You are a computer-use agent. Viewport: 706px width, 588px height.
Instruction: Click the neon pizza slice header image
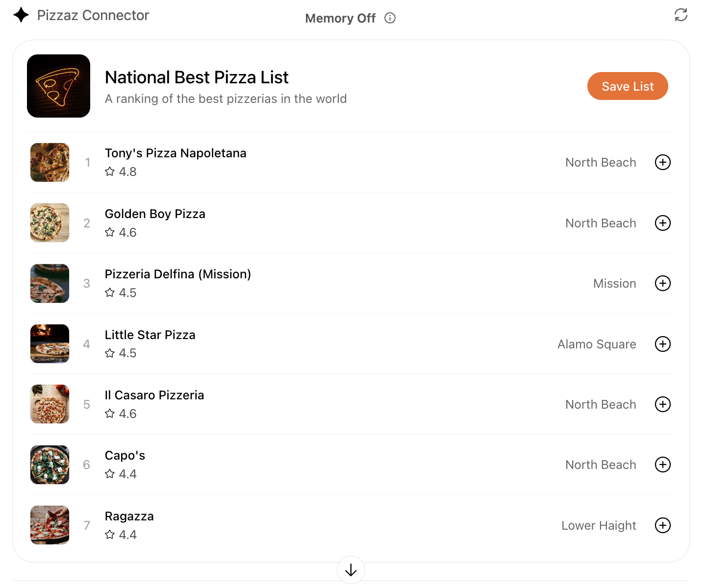click(58, 86)
